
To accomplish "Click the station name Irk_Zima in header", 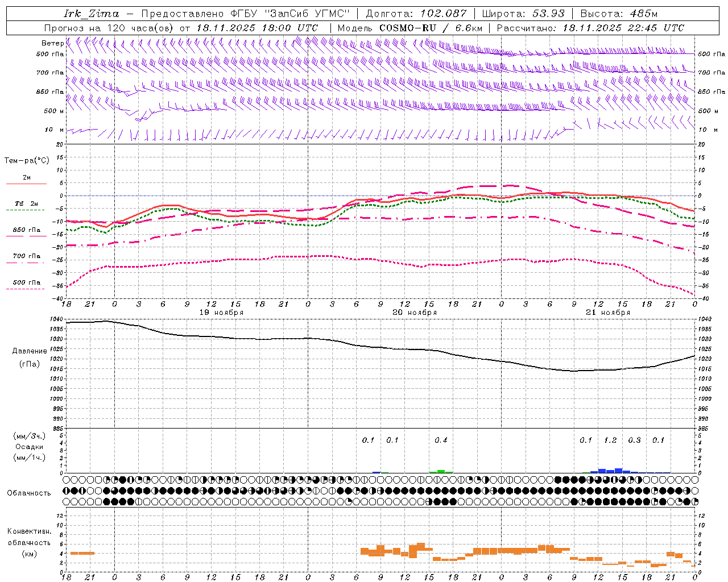I will pos(92,14).
